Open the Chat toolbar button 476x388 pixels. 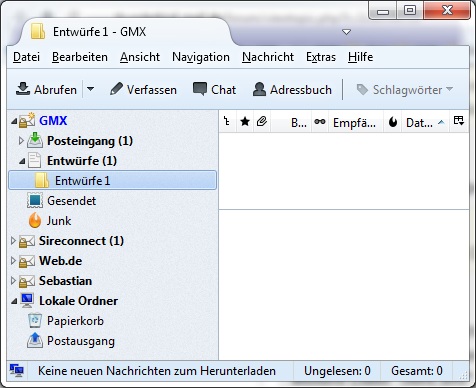pos(215,90)
